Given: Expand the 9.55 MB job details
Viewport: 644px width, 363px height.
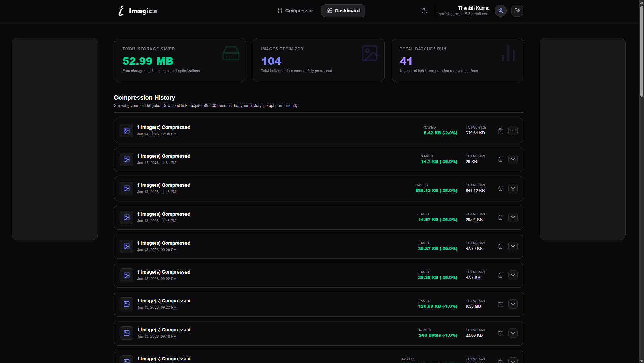Looking at the screenshot, I should pyautogui.click(x=513, y=304).
